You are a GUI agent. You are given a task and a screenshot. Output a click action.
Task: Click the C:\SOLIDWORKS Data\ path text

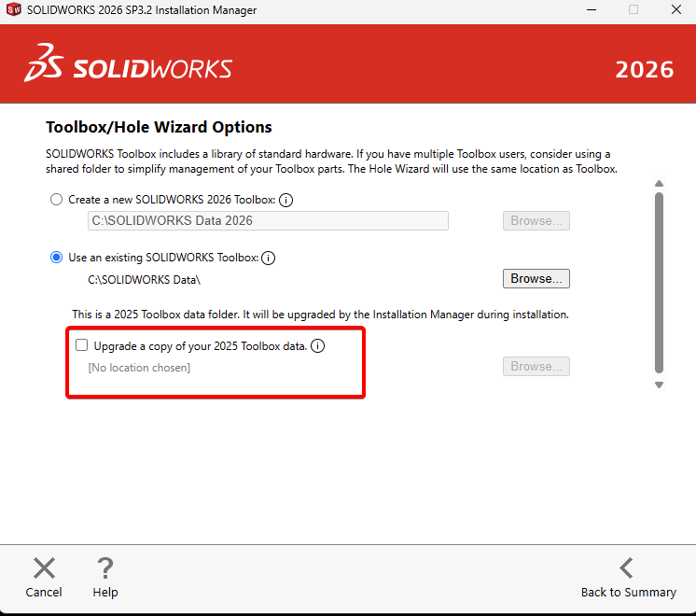[x=145, y=280]
